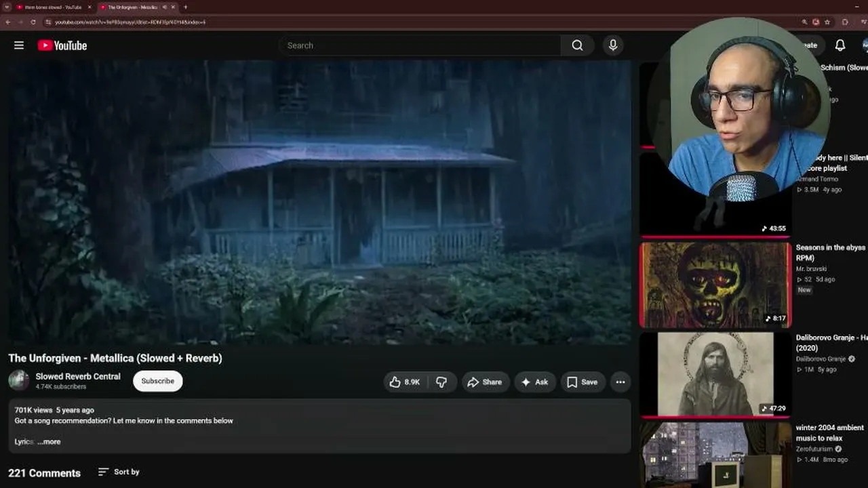Open Slowed Reverb Central channel avatar
The width and height of the screenshot is (868, 488).
(x=19, y=381)
